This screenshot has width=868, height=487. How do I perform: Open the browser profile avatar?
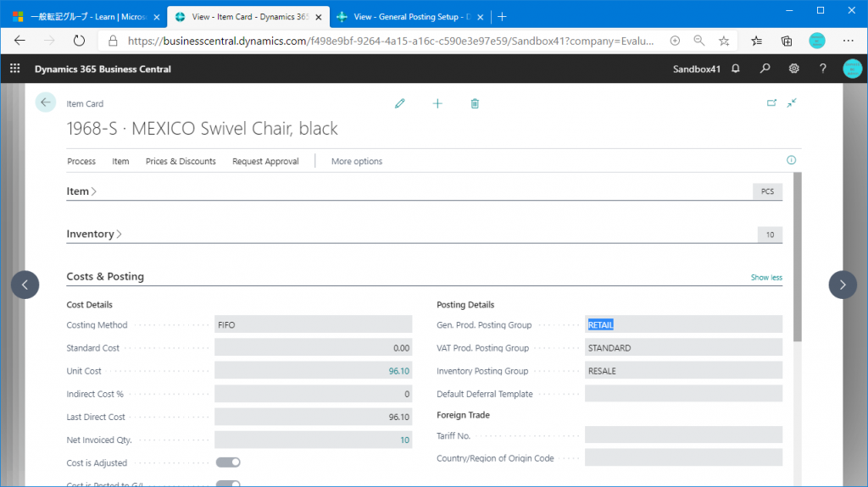tap(817, 41)
